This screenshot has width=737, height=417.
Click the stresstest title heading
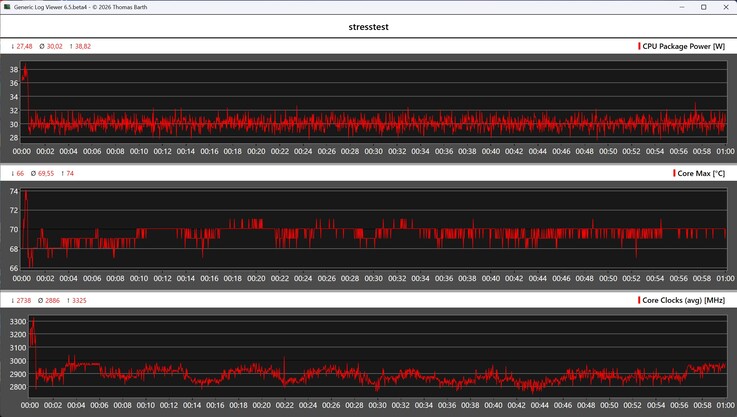[368, 27]
